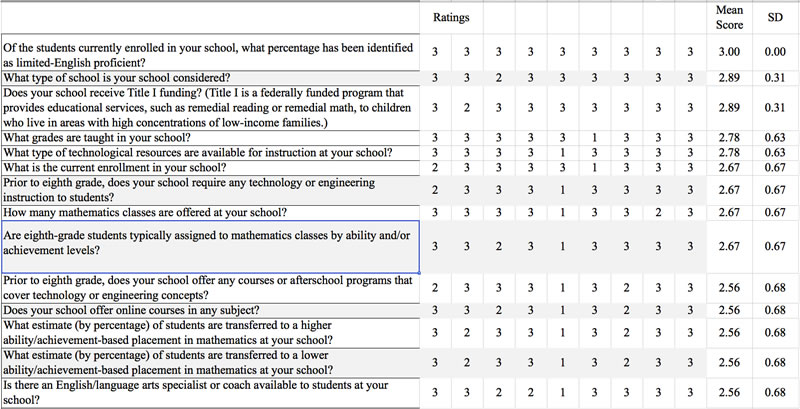Select the 0.00 SD cell
Screen dimensions: 800x409
click(774, 54)
